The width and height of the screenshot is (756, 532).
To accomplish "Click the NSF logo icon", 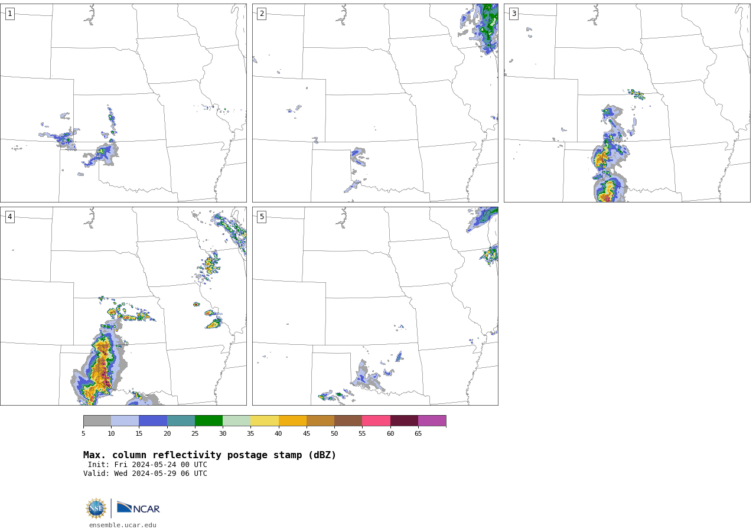I will click(x=96, y=508).
